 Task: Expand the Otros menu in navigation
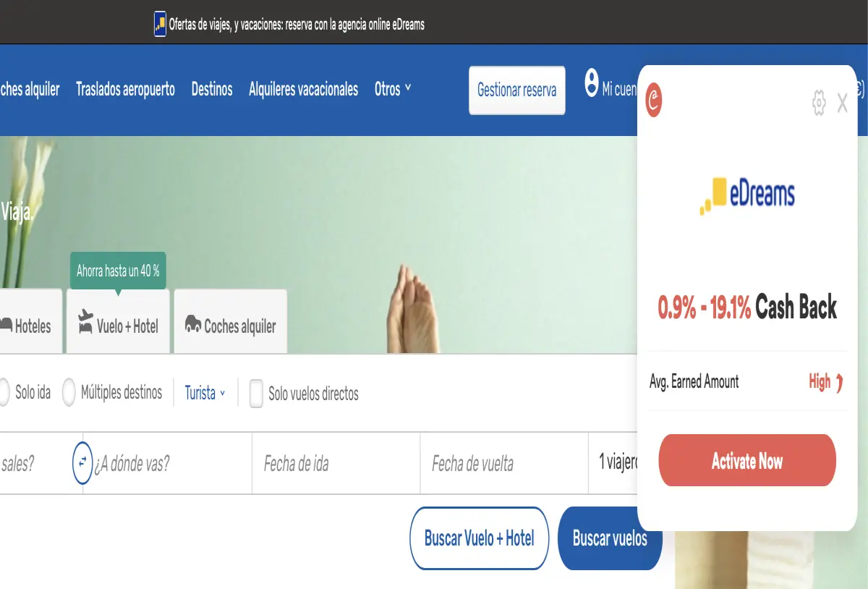pos(393,90)
